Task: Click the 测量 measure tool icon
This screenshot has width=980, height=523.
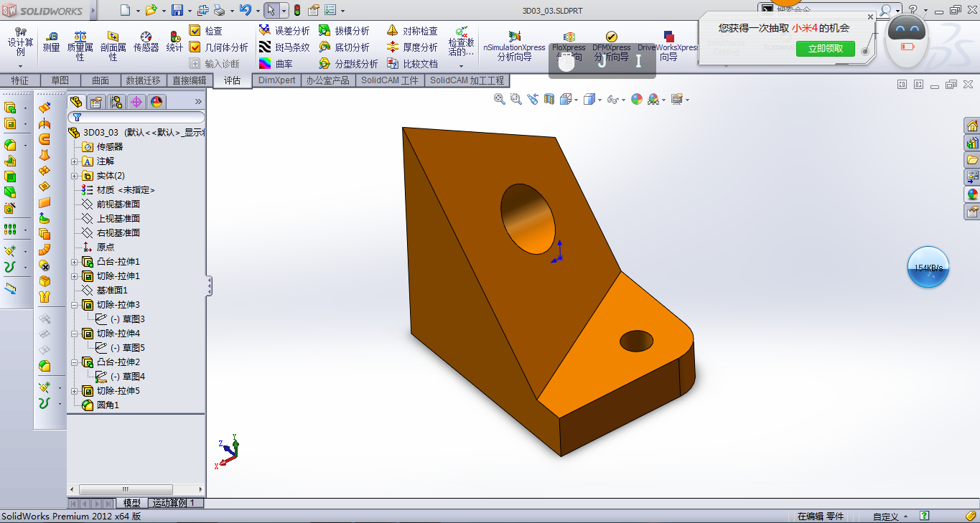Action: coord(51,42)
